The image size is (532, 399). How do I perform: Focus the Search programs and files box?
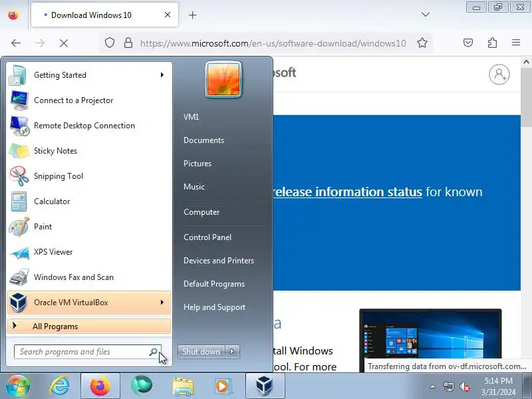point(88,352)
